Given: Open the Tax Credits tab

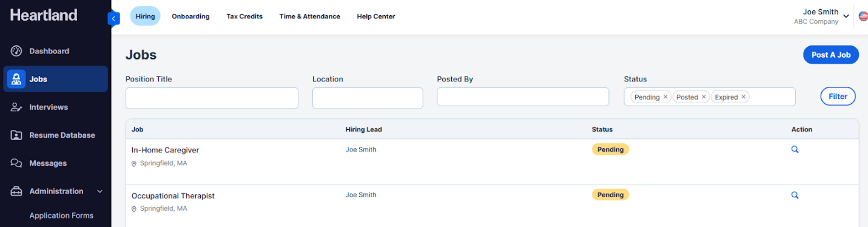Looking at the screenshot, I should [244, 16].
